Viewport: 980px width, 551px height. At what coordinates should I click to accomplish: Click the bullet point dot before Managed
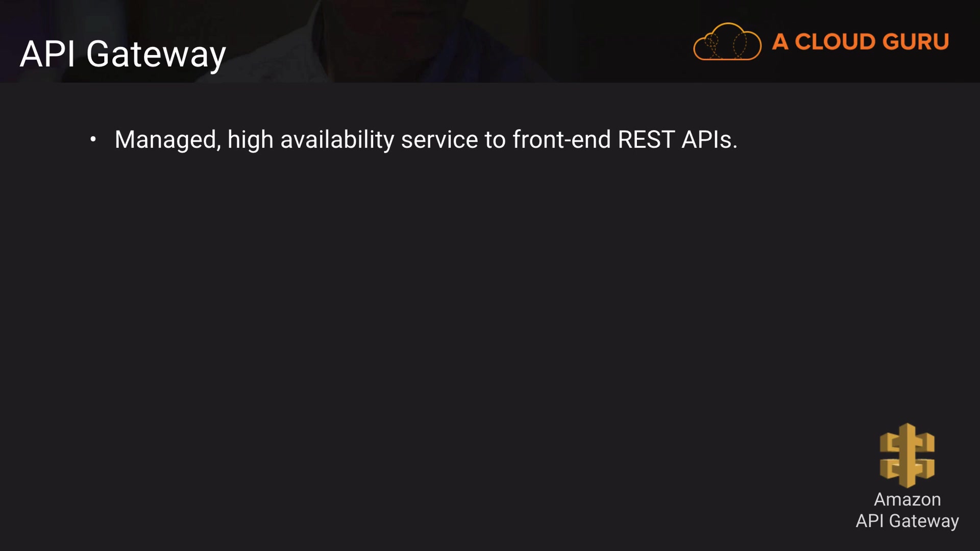(x=93, y=139)
